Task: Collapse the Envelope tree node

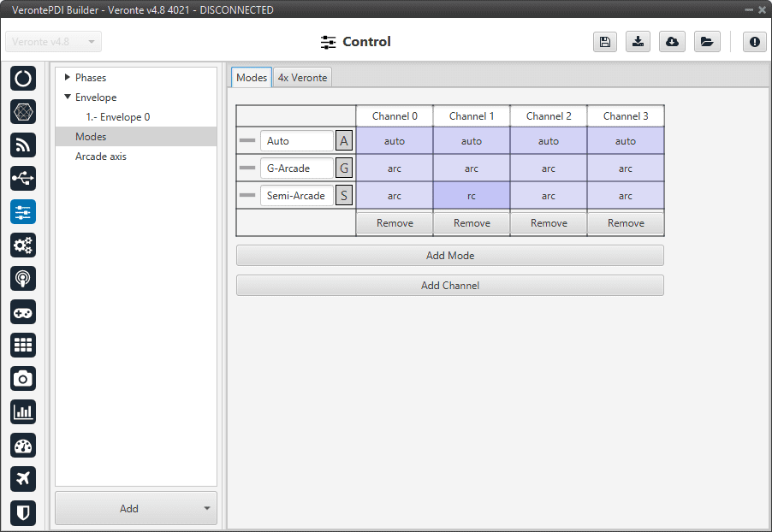Action: (68, 97)
